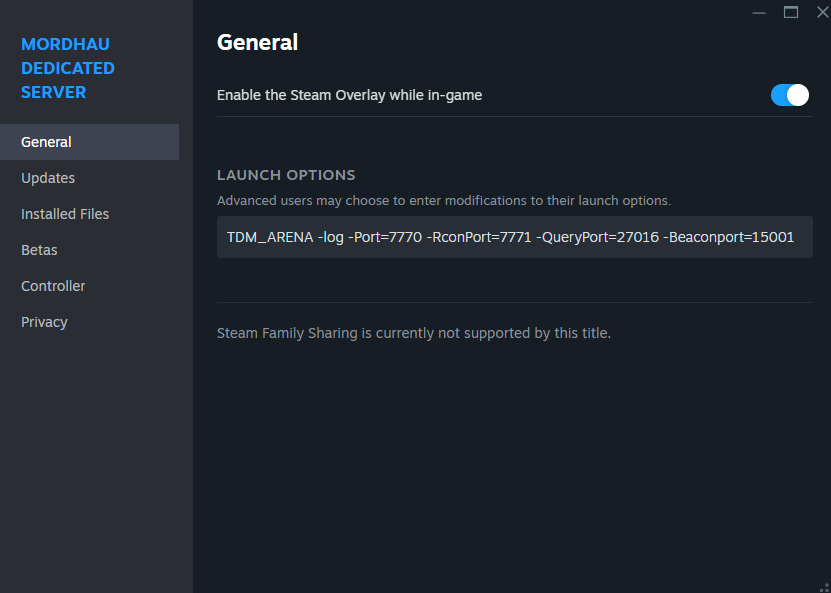Screen dimensions: 831x593
Task: Go to the Controller settings
Action: pos(89,286)
